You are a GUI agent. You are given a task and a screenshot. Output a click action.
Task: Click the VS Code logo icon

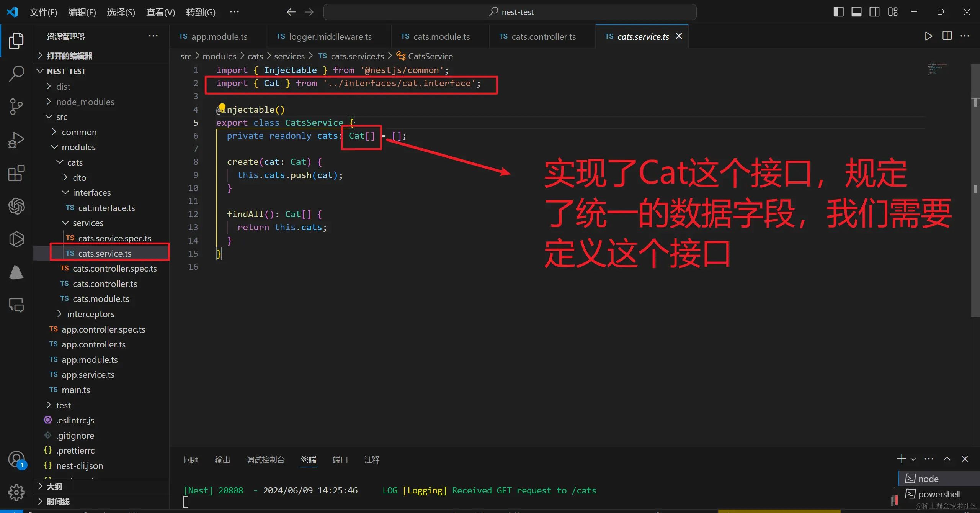[12, 12]
